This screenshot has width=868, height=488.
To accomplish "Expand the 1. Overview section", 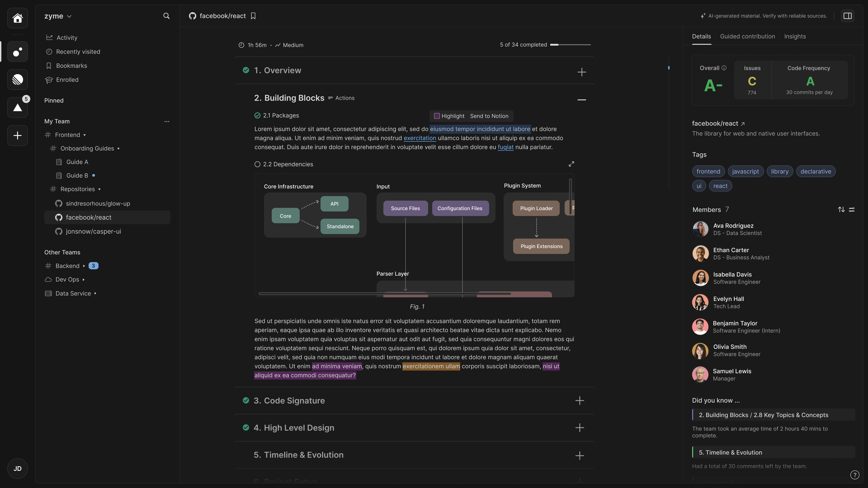I will tap(582, 72).
